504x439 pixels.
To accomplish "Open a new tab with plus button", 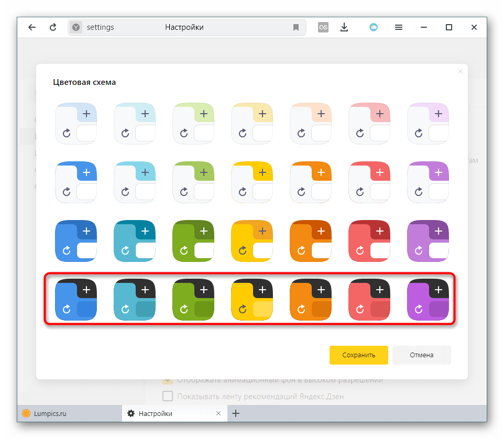I will 236,413.
